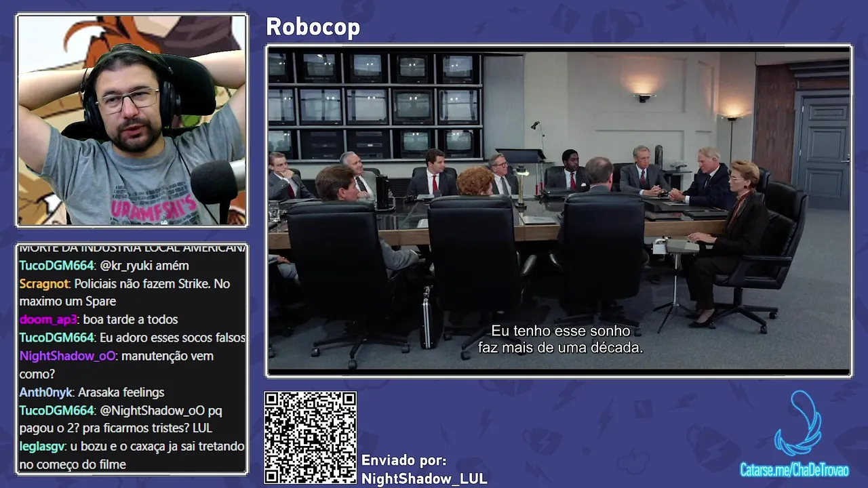The width and height of the screenshot is (868, 488).
Task: Click chat message "boa tarde a todos"
Action: 131,319
